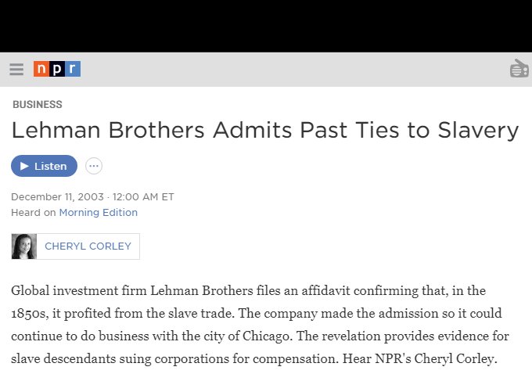This screenshot has width=532, height=392.
Task: Click Cheryl Corley's author photo
Action: [24, 246]
